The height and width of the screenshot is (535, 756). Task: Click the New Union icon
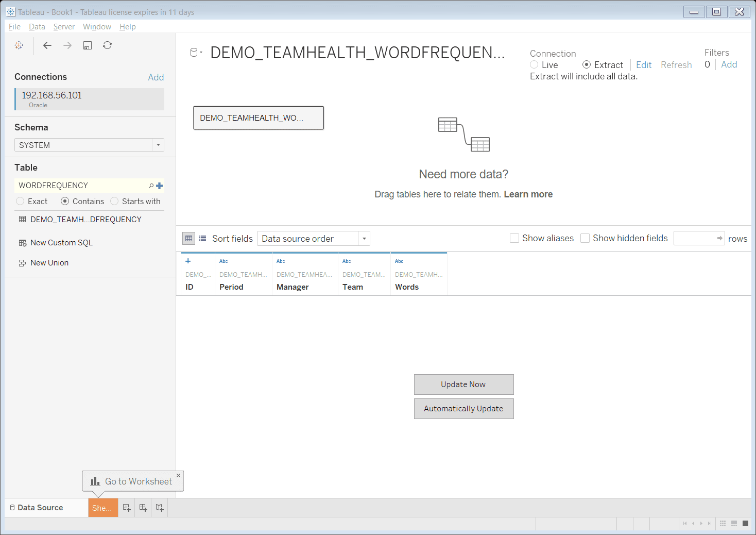coord(22,263)
